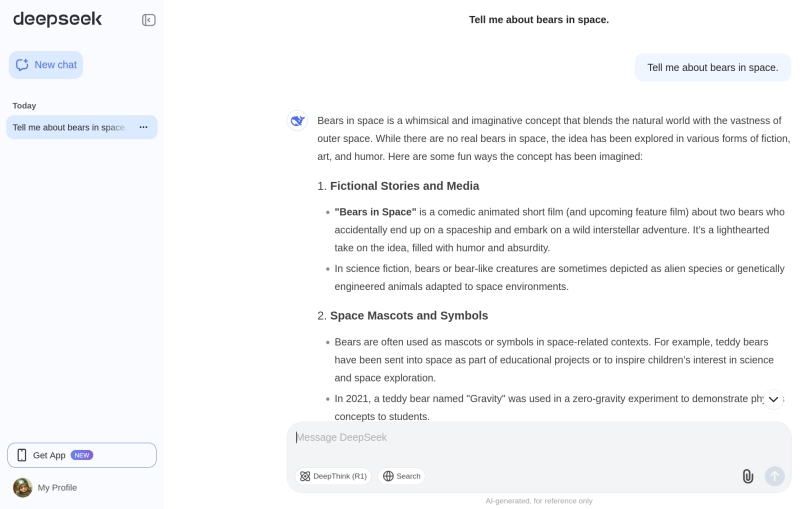Click the phone icon for Get App
The width and height of the screenshot is (800, 509).
click(22, 455)
